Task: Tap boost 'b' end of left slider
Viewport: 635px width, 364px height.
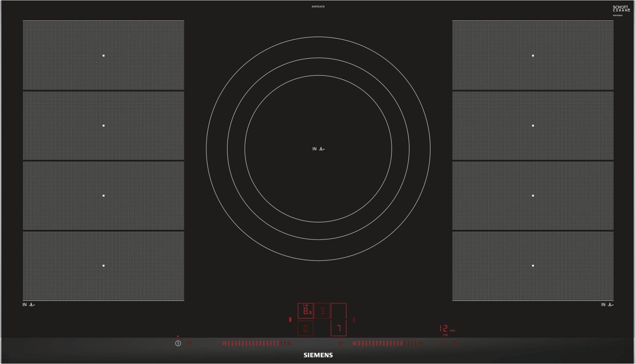Action: pos(290,343)
